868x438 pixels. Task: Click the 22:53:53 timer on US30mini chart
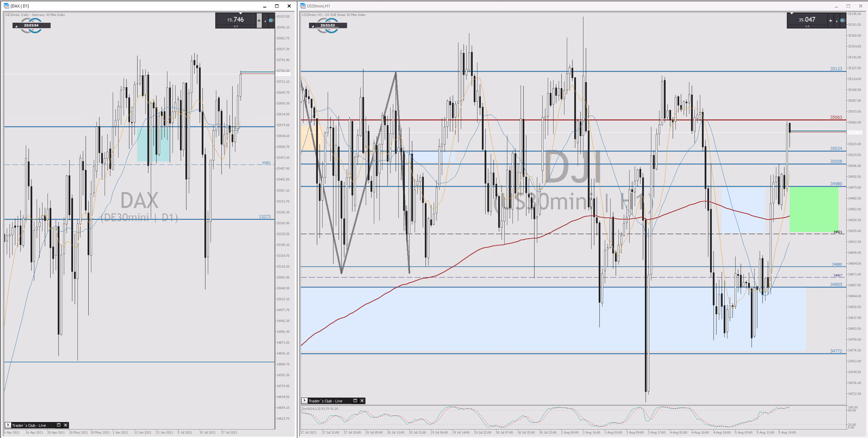[328, 25]
